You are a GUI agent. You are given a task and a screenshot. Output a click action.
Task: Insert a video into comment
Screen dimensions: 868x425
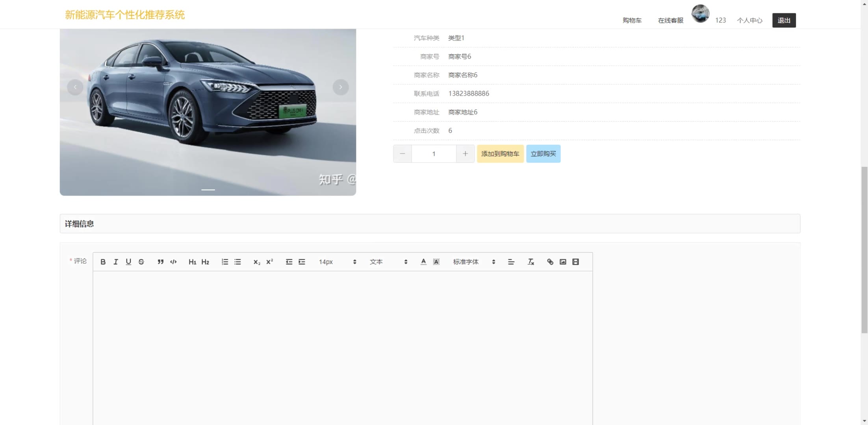pos(575,262)
